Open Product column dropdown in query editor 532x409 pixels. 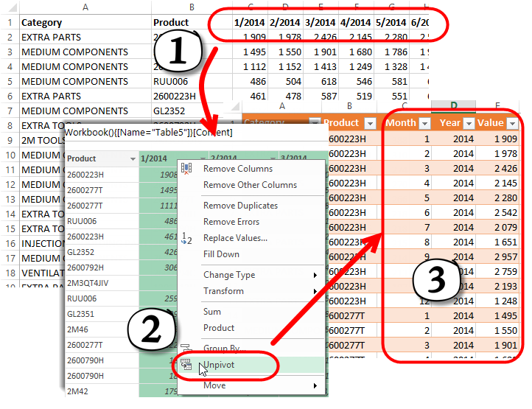click(x=133, y=158)
